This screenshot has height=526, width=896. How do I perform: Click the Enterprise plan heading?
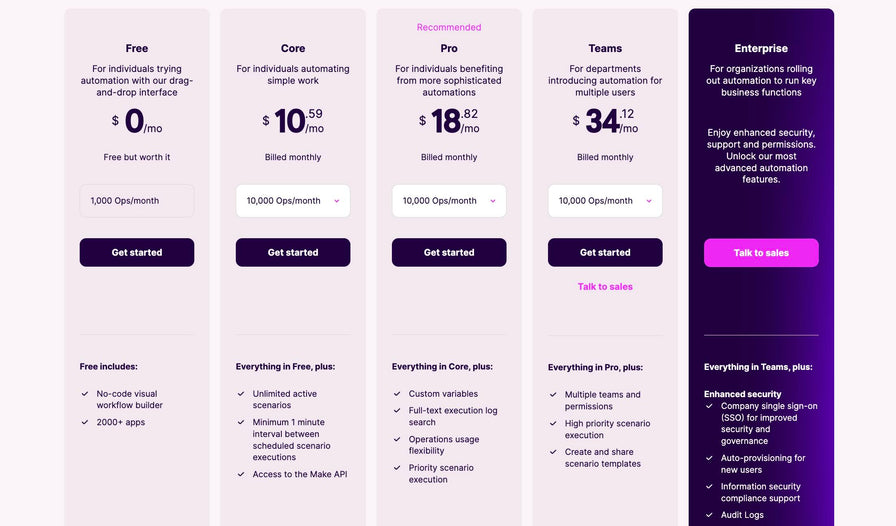pos(761,49)
